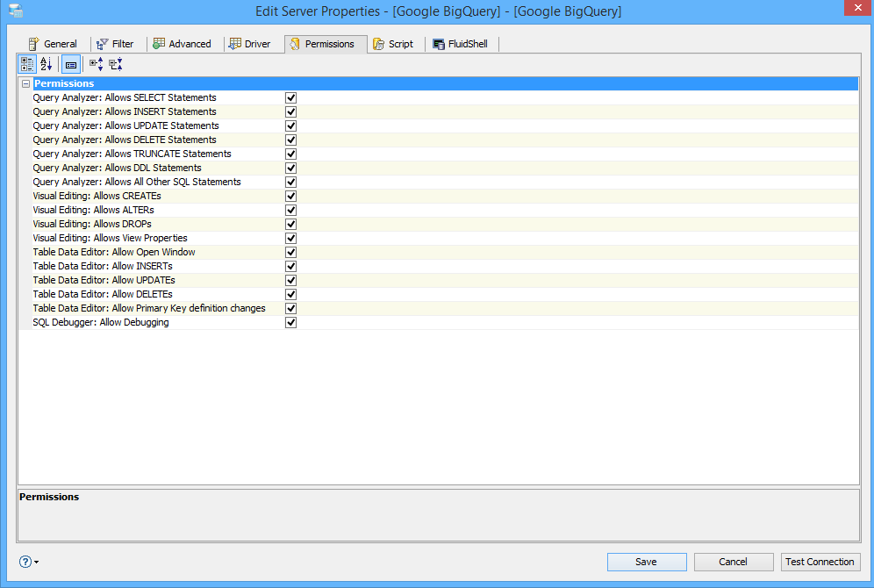874x588 pixels.
Task: Select 'Query Analyzer: Allows SELECT Statements' row label
Action: point(125,97)
